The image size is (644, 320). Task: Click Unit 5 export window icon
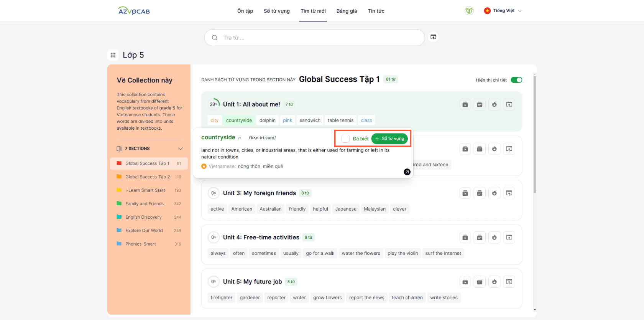(x=509, y=282)
